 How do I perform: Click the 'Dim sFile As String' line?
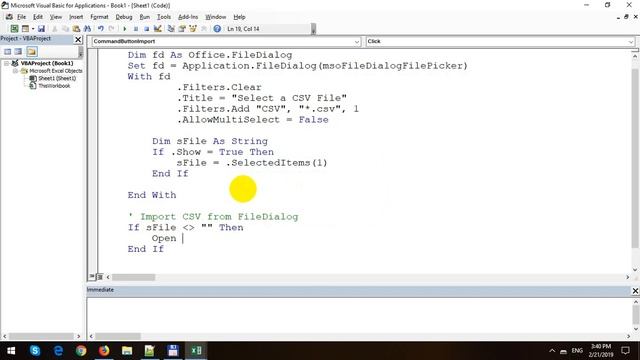tap(210, 141)
